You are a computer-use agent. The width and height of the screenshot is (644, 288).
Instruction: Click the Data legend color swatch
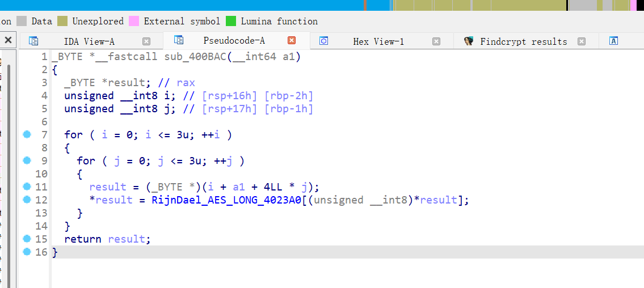point(22,21)
